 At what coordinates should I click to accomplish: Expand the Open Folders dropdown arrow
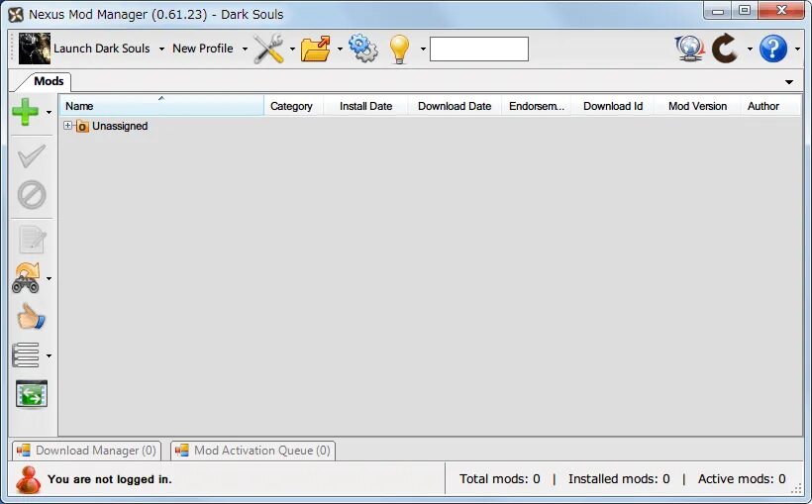[x=340, y=50]
